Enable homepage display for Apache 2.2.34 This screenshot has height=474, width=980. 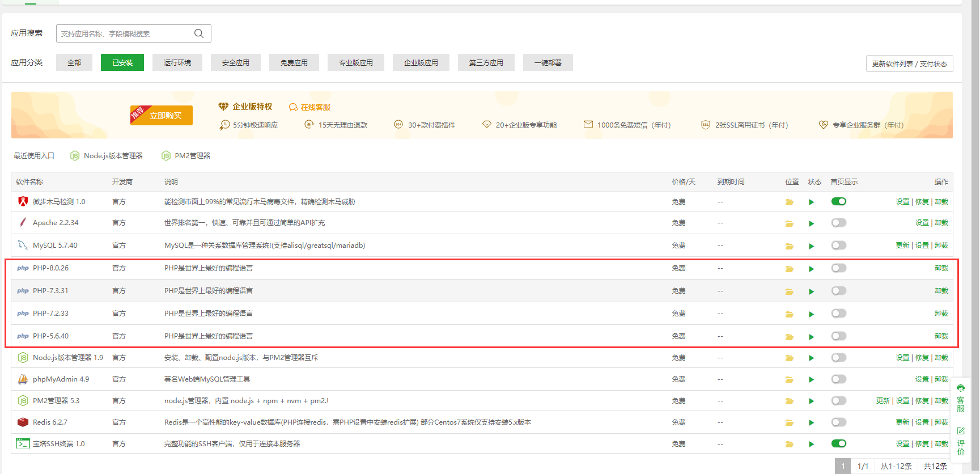(x=839, y=223)
